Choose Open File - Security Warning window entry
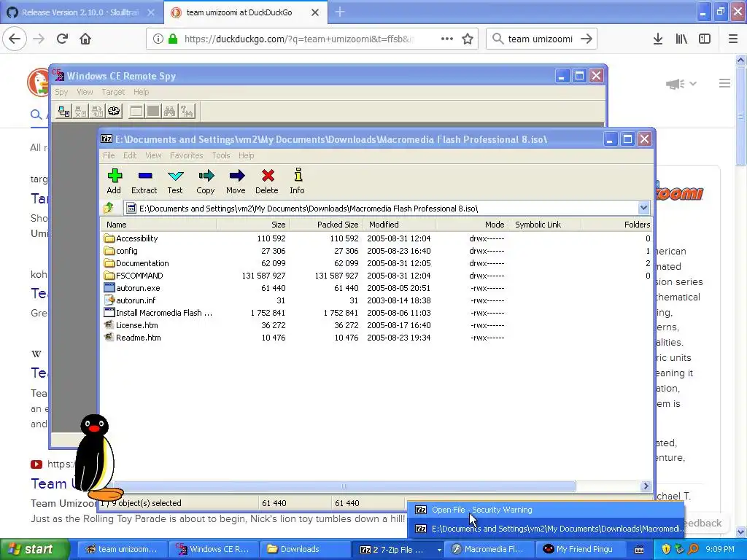Screen dimensions: 747x560 click(546, 510)
